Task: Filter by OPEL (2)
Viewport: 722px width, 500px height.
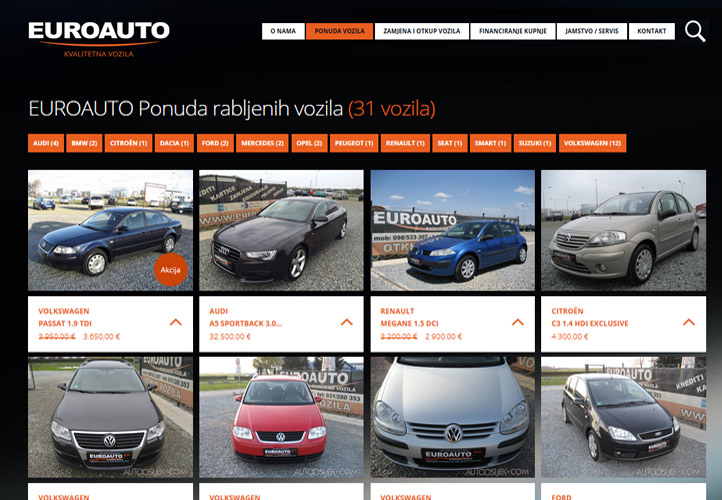Action: (309, 143)
